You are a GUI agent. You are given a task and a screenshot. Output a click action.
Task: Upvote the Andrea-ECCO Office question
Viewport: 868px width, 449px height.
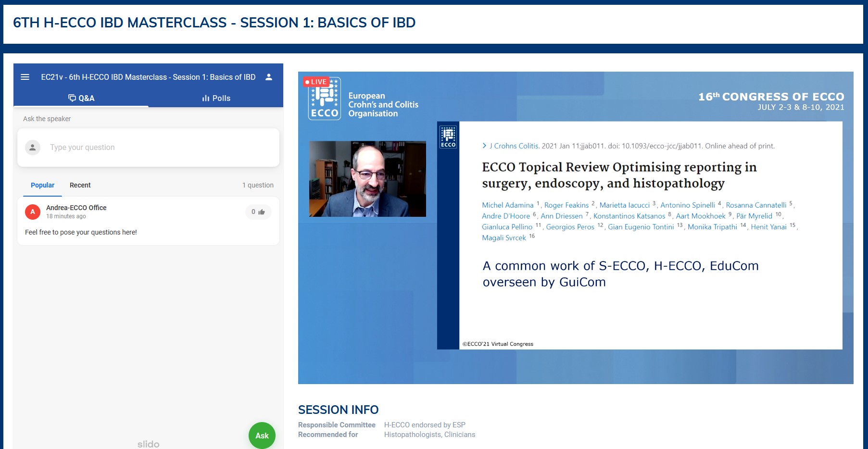point(258,212)
